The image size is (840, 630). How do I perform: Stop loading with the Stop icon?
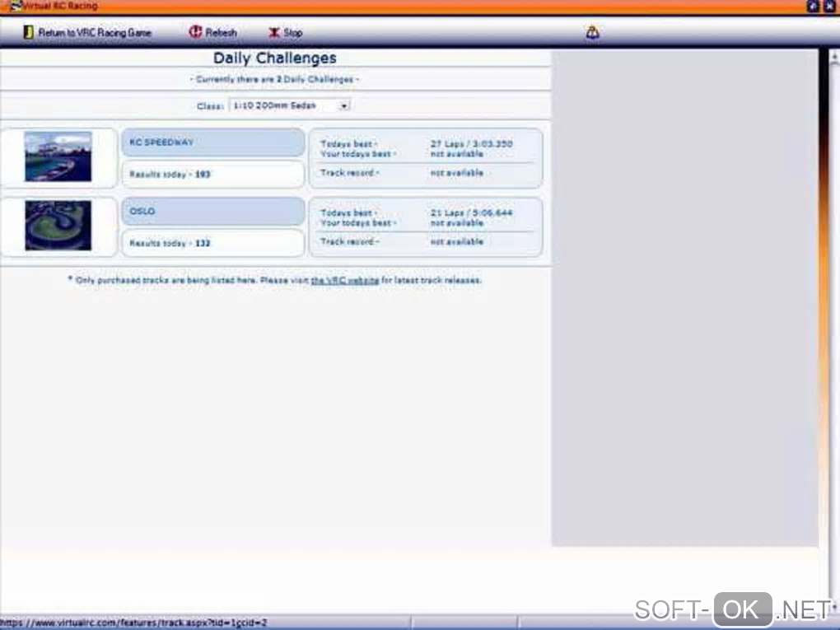(274, 33)
